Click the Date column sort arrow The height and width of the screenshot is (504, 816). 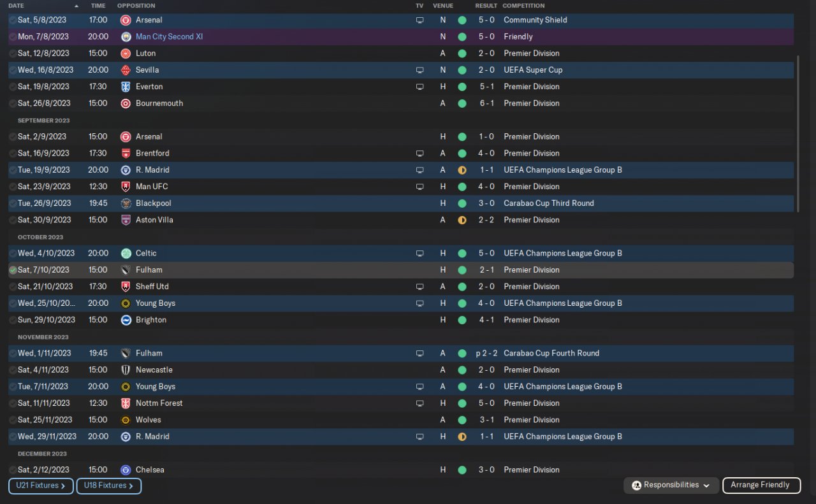pyautogui.click(x=76, y=6)
